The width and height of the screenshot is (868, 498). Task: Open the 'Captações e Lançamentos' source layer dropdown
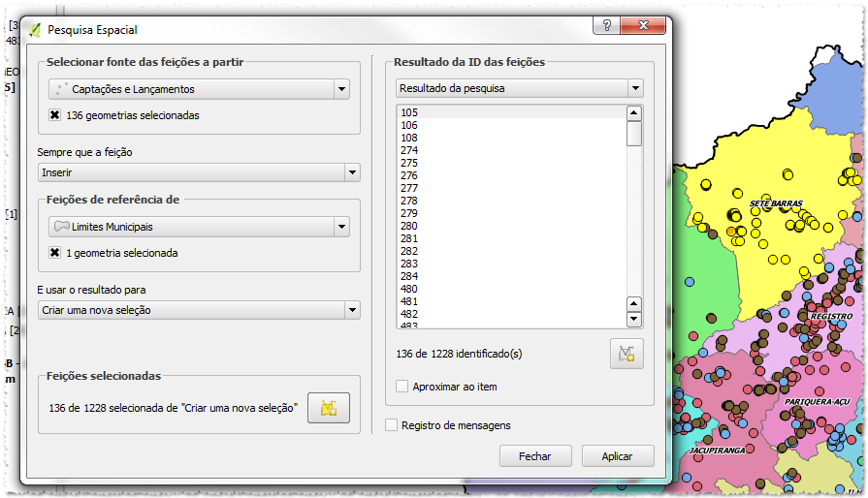click(x=341, y=89)
